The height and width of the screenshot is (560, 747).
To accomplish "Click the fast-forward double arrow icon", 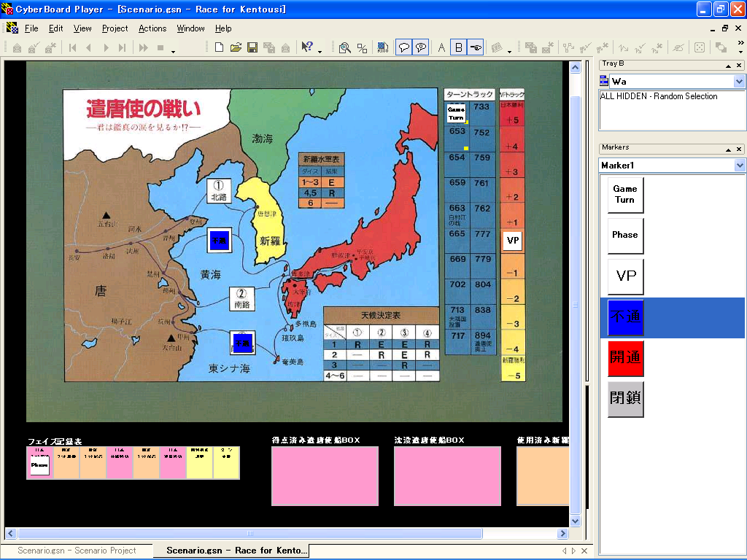I will click(143, 47).
